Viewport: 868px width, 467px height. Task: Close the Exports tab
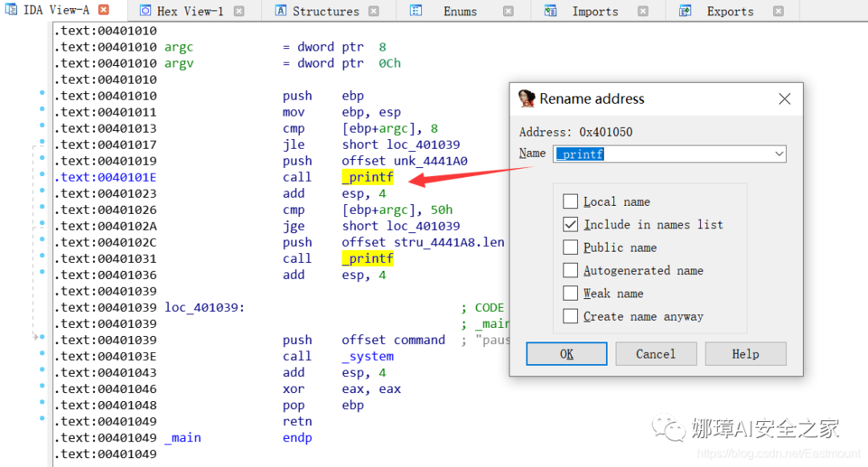(x=778, y=11)
